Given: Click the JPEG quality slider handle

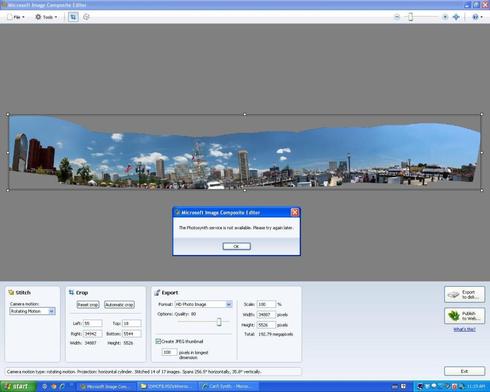Looking at the screenshot, I should pos(219,322).
